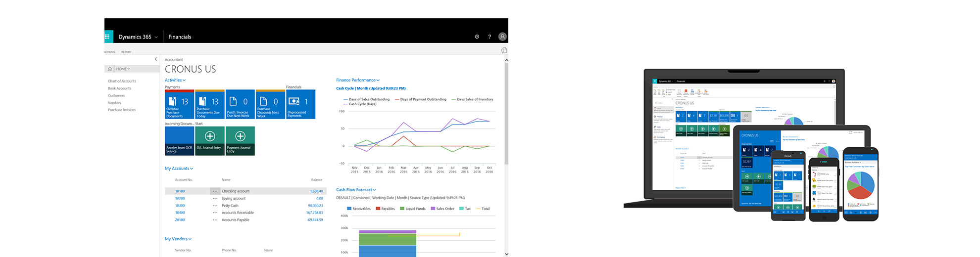Collapse the navigation pane with left chevron

(156, 59)
